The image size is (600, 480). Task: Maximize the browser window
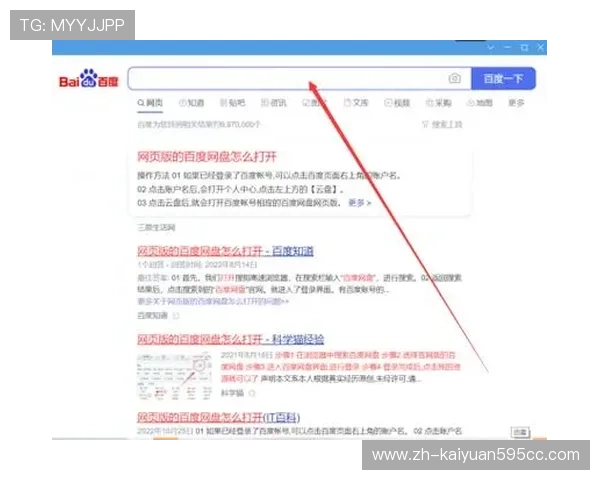pyautogui.click(x=524, y=47)
